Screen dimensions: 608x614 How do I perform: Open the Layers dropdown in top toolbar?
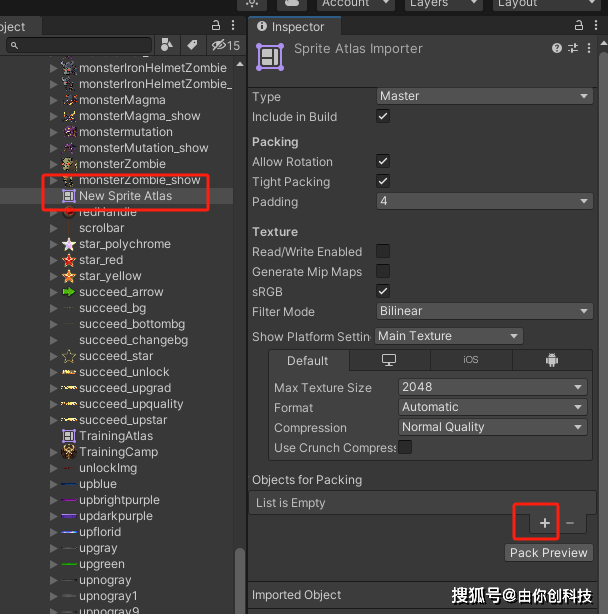[444, 4]
